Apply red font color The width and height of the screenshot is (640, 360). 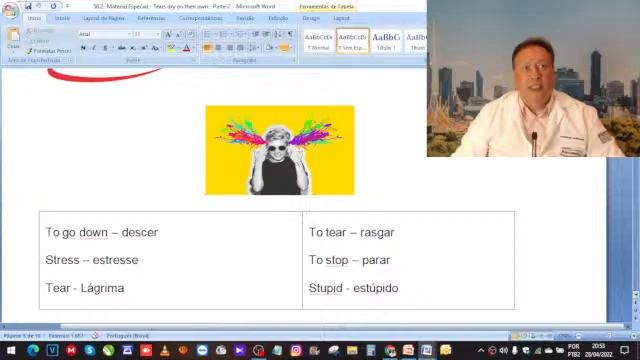(187, 48)
